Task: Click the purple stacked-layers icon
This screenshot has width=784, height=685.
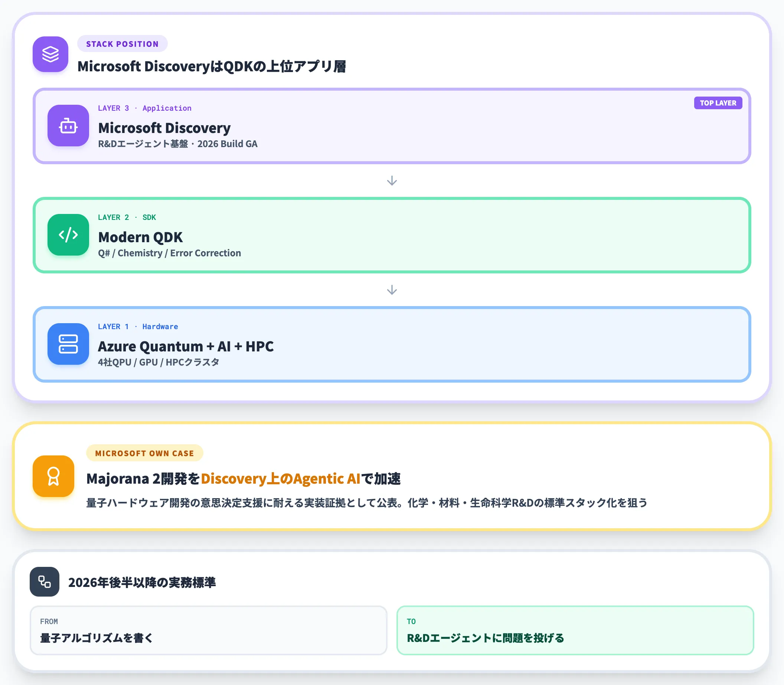Action: (50, 54)
